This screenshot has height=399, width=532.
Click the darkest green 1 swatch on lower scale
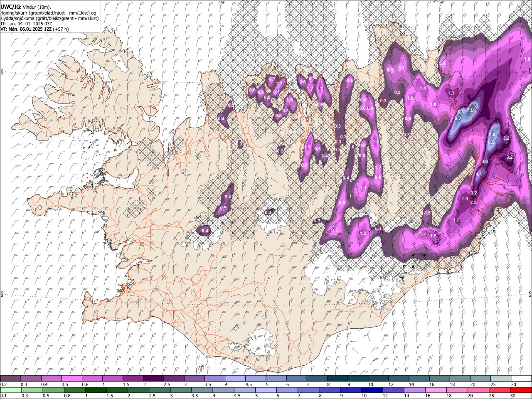pos(96,390)
